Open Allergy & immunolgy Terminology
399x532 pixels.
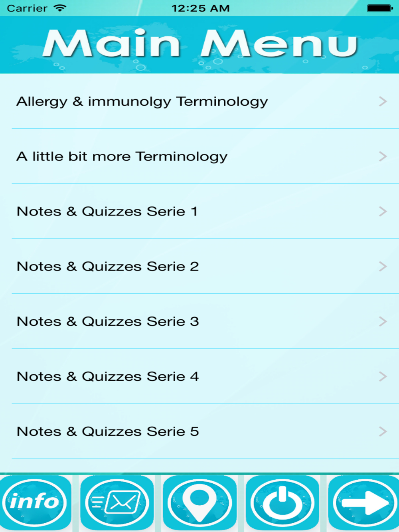[142, 102]
